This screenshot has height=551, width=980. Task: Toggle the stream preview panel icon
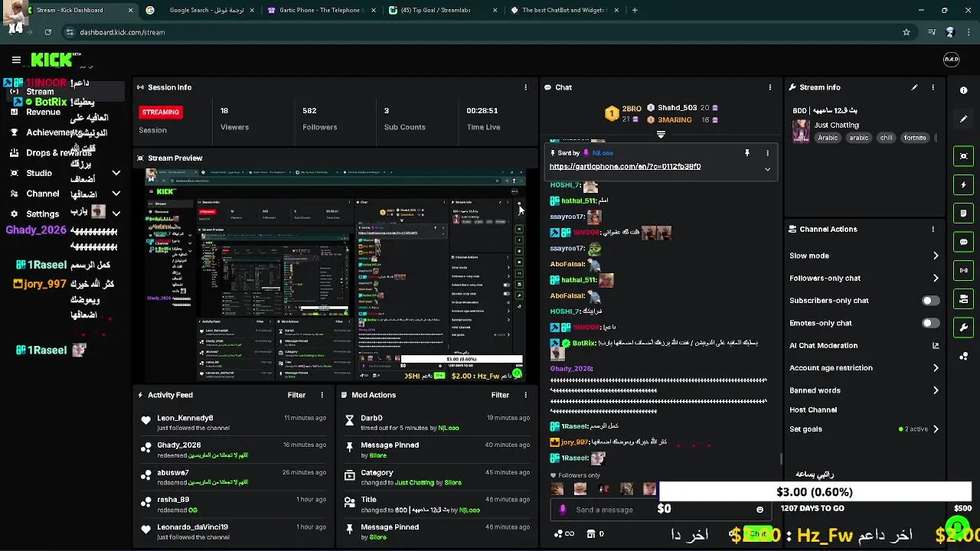point(964,156)
